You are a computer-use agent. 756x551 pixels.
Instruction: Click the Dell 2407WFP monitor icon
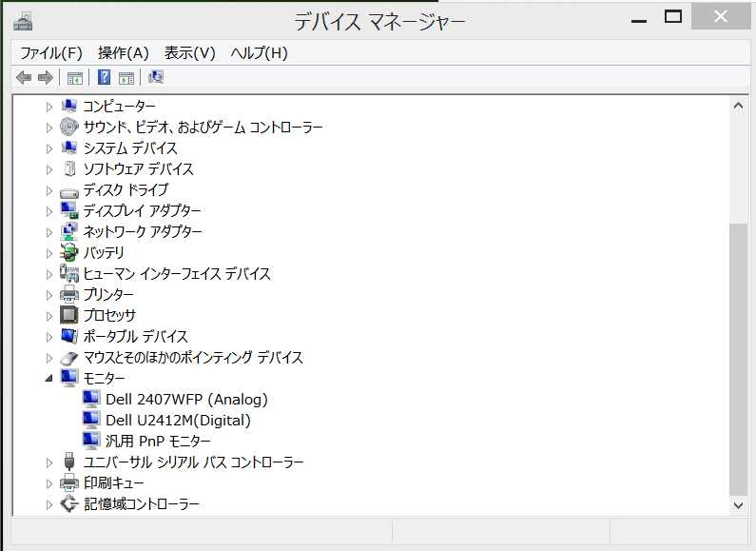click(x=91, y=399)
